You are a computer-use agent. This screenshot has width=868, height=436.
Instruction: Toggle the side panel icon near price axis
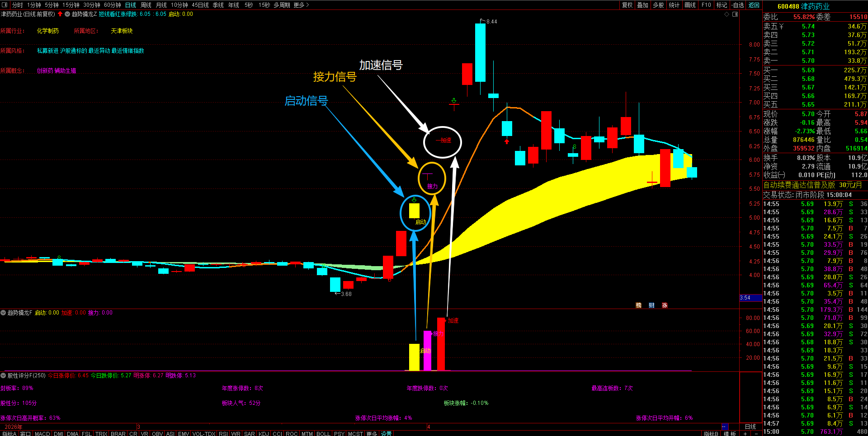tap(735, 14)
